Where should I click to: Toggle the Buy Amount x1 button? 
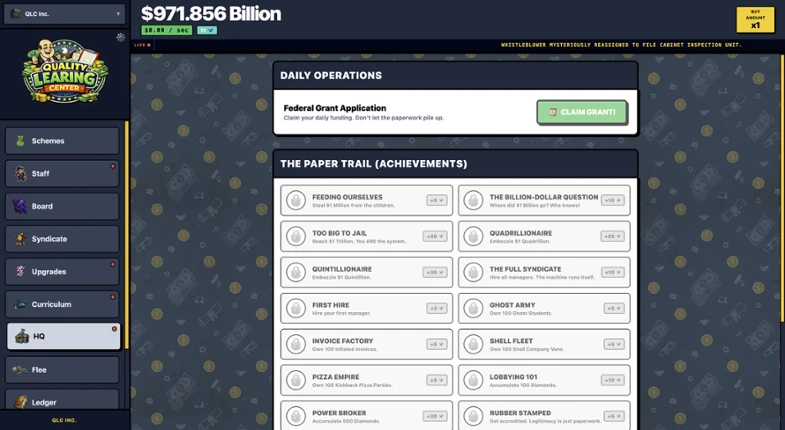tap(755, 20)
